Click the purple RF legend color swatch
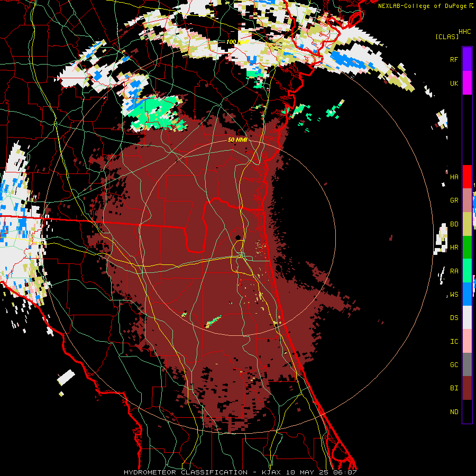Image resolution: width=476 pixels, height=476 pixels. coord(467,59)
